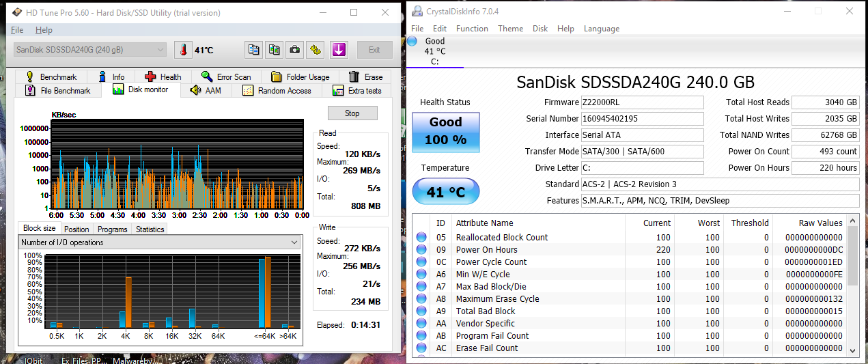Open the HD Tune Help menu
Image resolution: width=868 pixels, height=364 pixels.
click(x=44, y=30)
